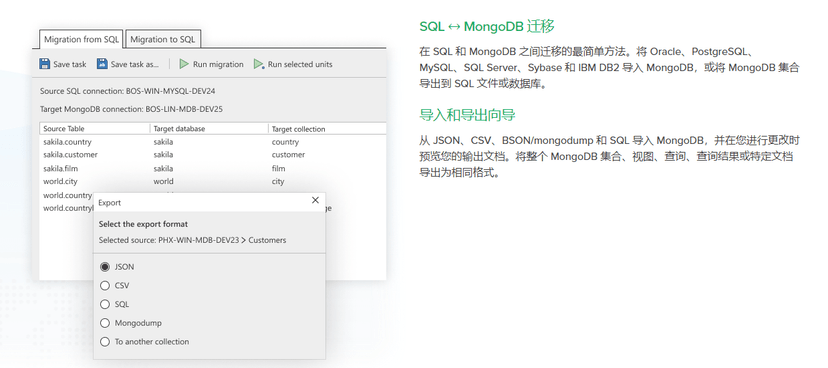Select the sakila.customer row
The width and height of the screenshot is (828, 368).
pos(213,155)
